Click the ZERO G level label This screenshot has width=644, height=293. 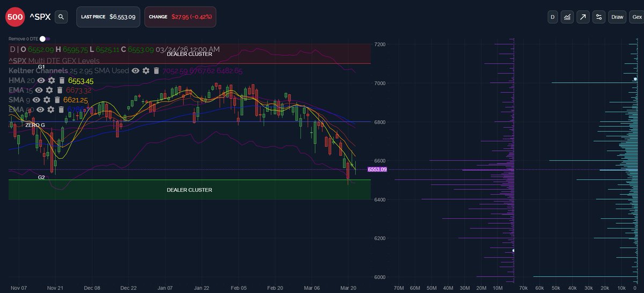pos(35,124)
